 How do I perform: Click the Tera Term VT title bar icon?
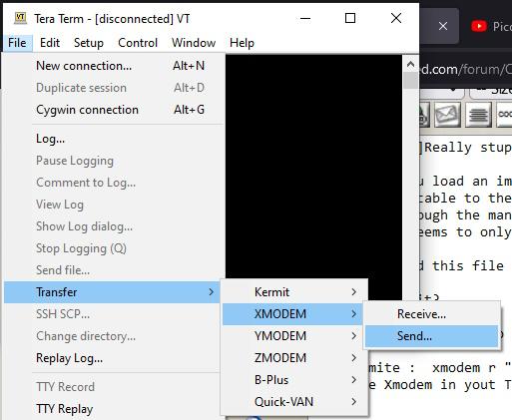coord(20,18)
